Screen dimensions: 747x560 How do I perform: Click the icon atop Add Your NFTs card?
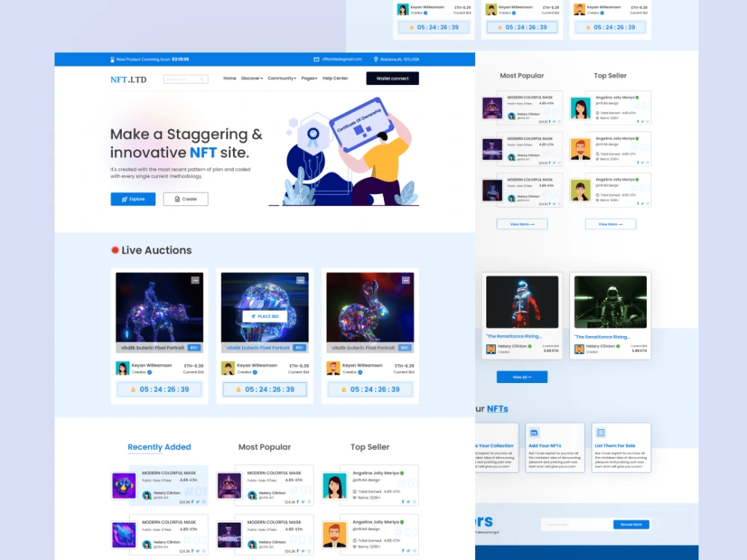coord(534,433)
